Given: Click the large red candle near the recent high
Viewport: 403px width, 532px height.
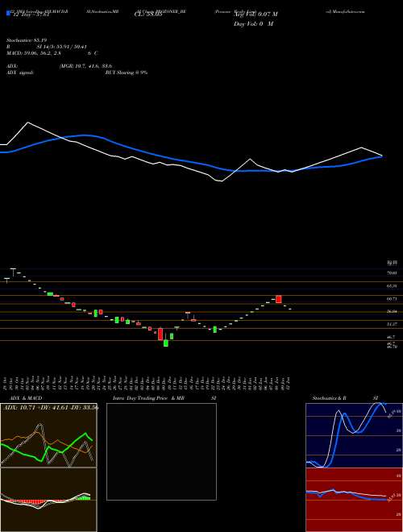Looking at the screenshot, I should tap(279, 299).
